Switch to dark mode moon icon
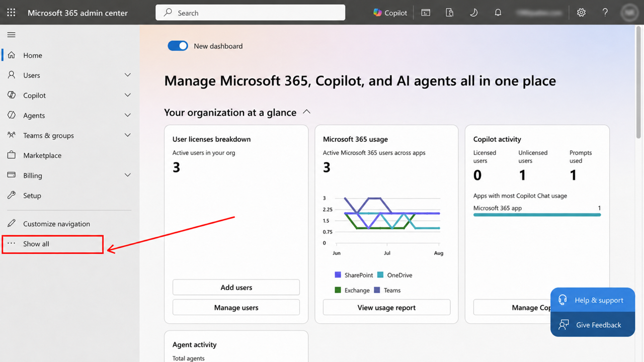 tap(473, 13)
